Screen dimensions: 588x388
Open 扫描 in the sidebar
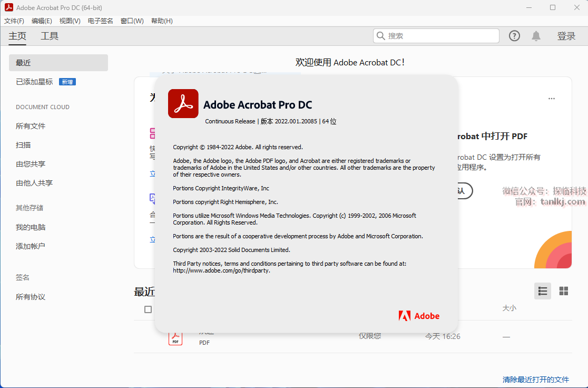[x=23, y=145]
